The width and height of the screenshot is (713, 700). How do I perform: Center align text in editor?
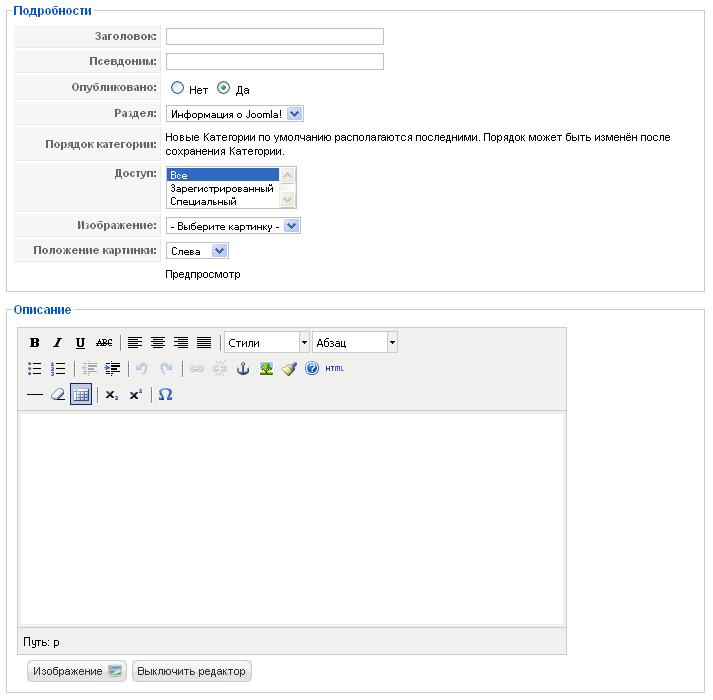pyautogui.click(x=158, y=342)
